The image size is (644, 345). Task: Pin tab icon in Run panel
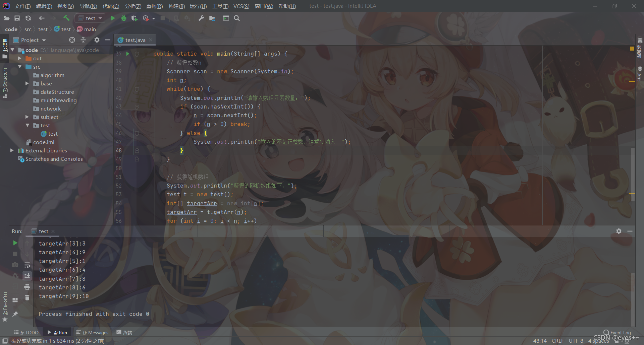[x=15, y=314]
